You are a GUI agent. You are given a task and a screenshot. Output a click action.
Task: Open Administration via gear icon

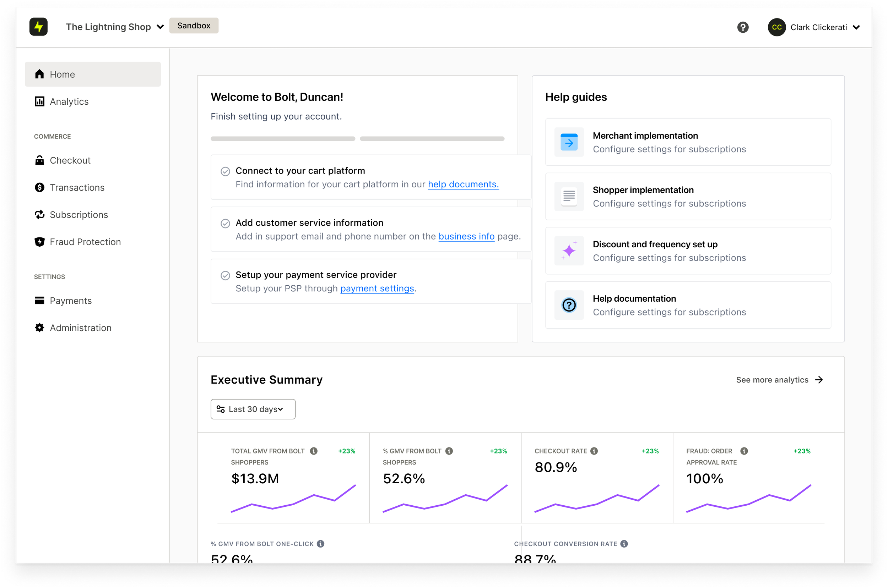(39, 328)
